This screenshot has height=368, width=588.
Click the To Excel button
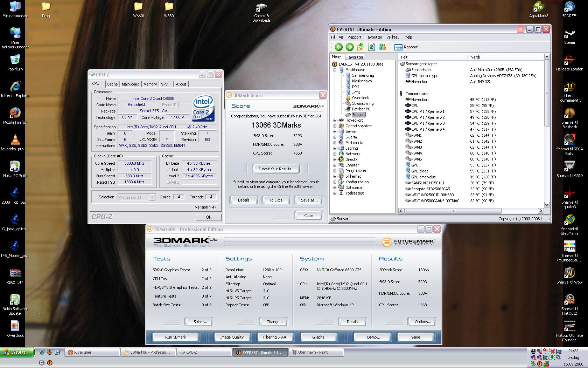(x=276, y=200)
